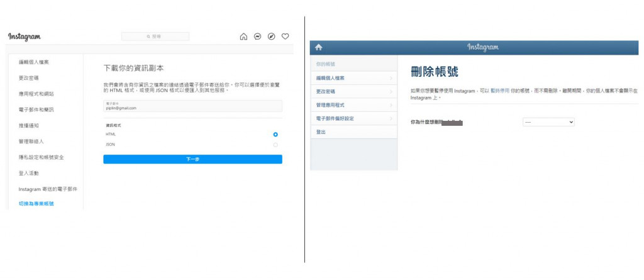Click the 資訊格式 label
This screenshot has width=644, height=280.
(x=113, y=125)
